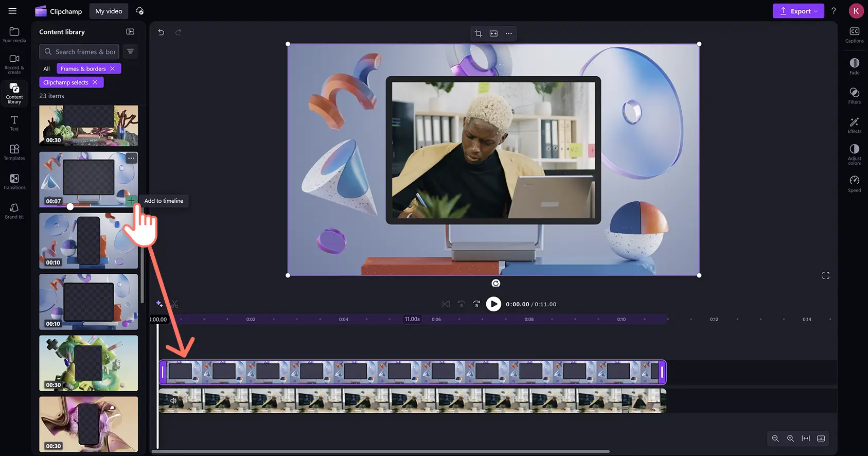Open the Effects panel

pos(854,125)
